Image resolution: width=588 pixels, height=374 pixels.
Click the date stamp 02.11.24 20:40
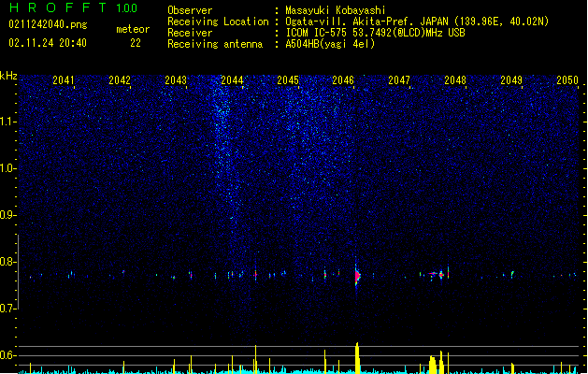coord(48,43)
